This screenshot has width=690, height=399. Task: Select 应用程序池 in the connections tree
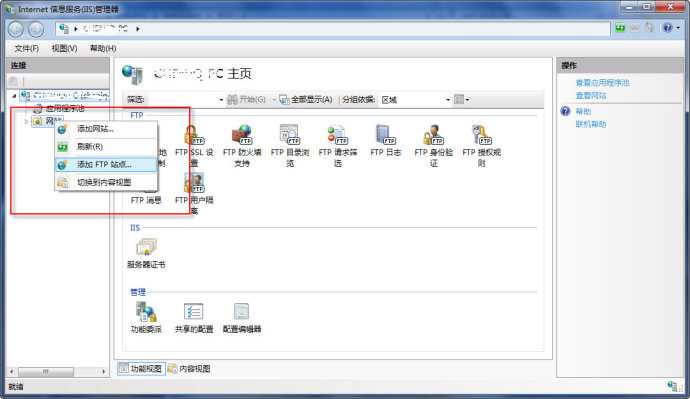coord(65,108)
